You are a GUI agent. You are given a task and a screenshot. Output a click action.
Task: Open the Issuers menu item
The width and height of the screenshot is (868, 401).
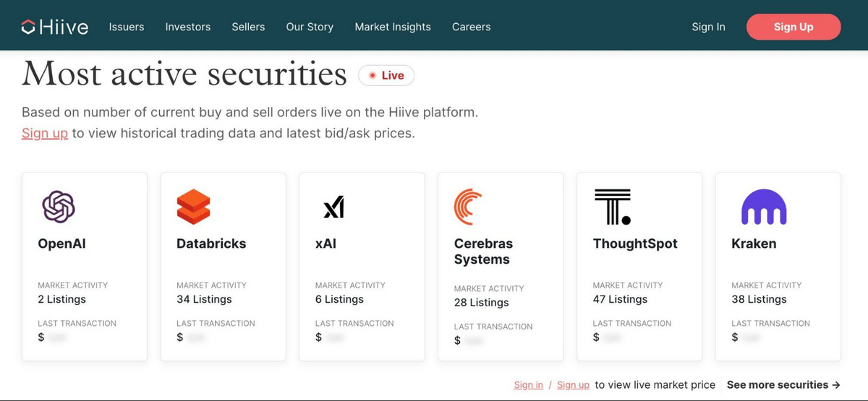(x=127, y=27)
